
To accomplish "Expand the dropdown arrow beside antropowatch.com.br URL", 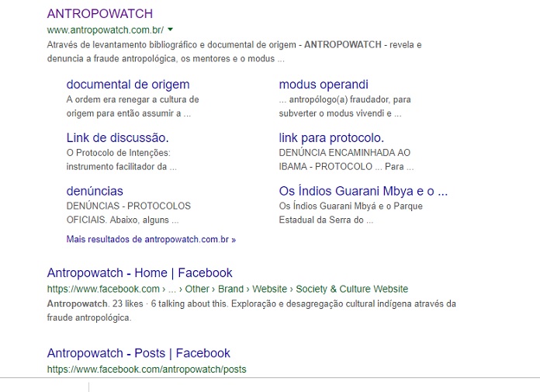I will [170, 29].
